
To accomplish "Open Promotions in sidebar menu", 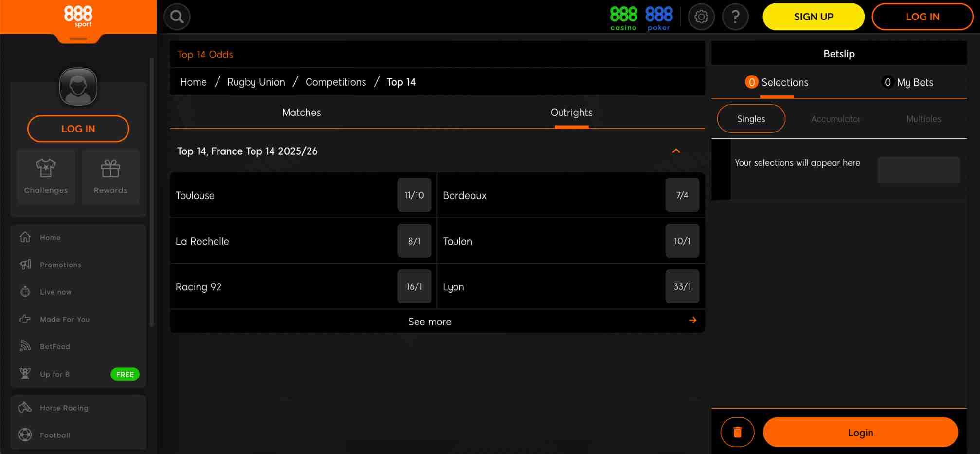I will click(x=60, y=265).
